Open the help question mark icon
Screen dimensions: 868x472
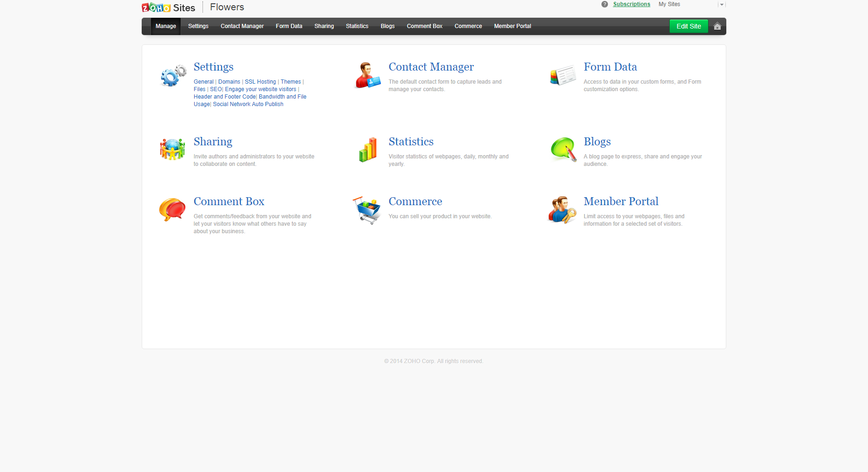(x=605, y=4)
